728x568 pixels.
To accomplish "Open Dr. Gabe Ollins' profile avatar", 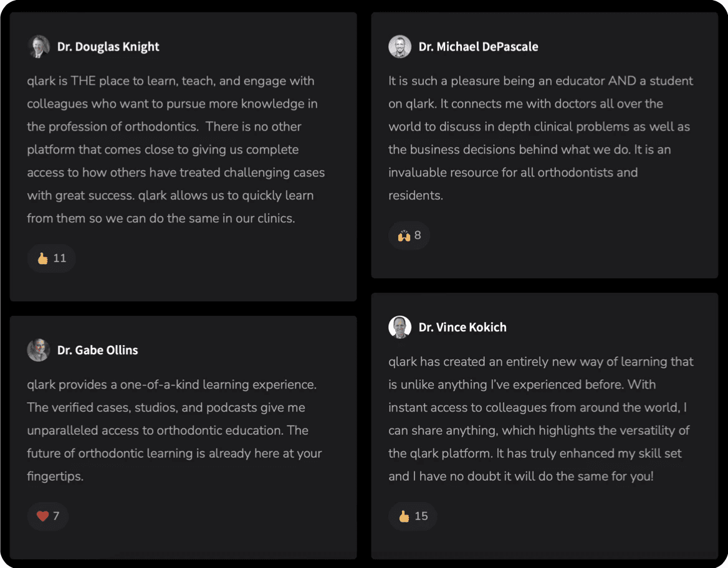I will (39, 350).
